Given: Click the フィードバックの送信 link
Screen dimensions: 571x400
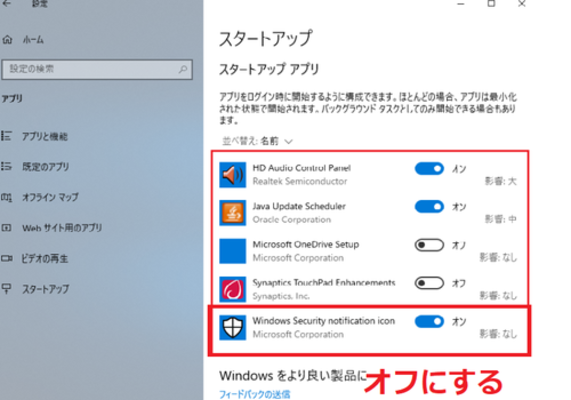Looking at the screenshot, I should [x=255, y=394].
